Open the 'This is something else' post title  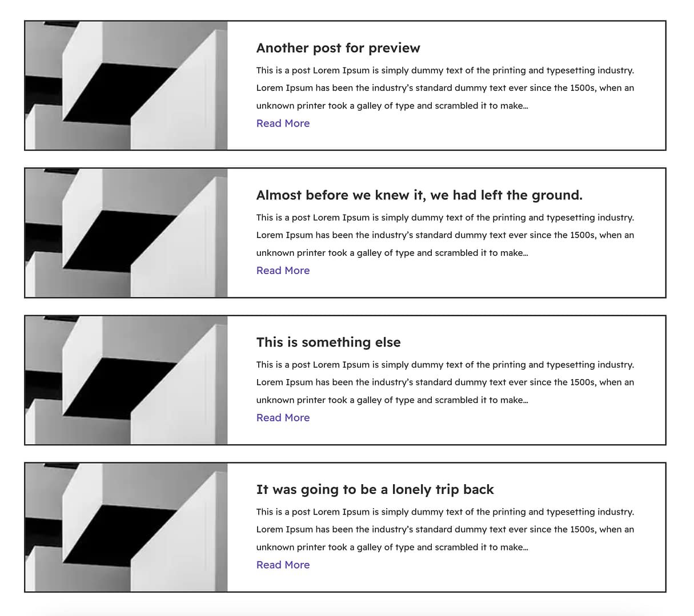(328, 343)
